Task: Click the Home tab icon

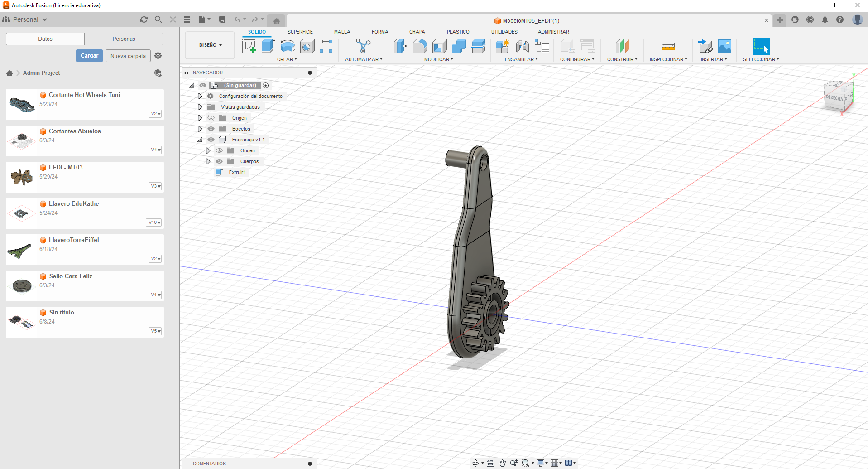Action: tap(276, 21)
